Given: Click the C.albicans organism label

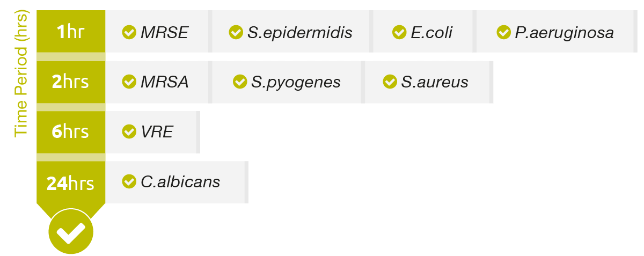Looking at the screenshot, I should 180,182.
